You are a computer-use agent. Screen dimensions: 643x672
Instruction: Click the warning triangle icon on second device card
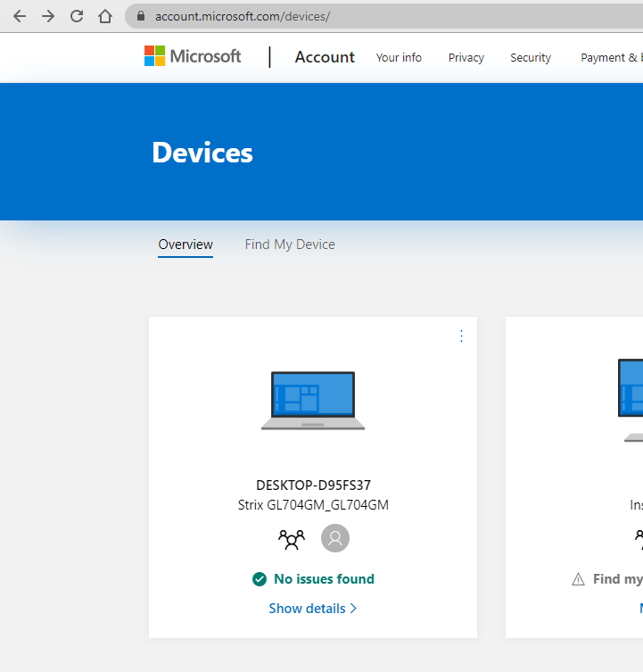point(578,579)
